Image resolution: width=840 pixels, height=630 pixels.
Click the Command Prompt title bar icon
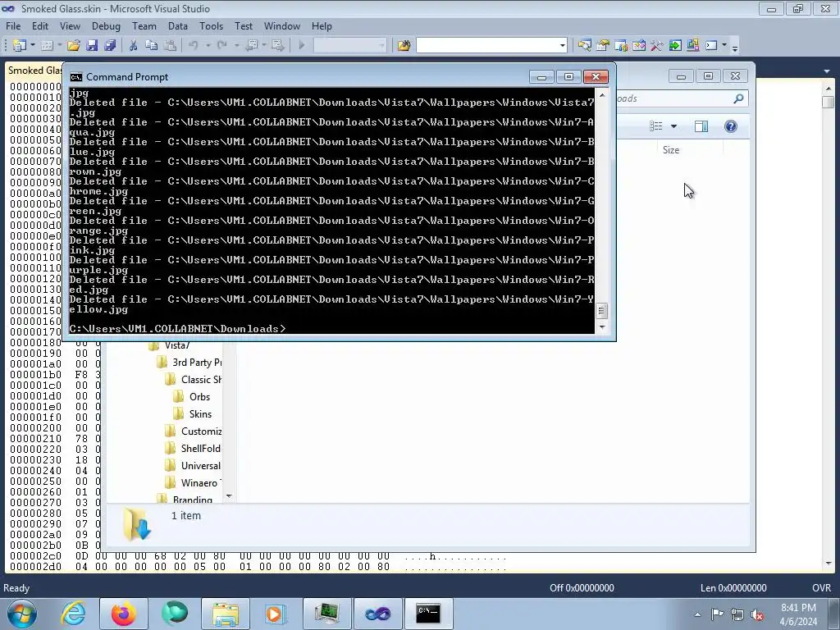[76, 77]
